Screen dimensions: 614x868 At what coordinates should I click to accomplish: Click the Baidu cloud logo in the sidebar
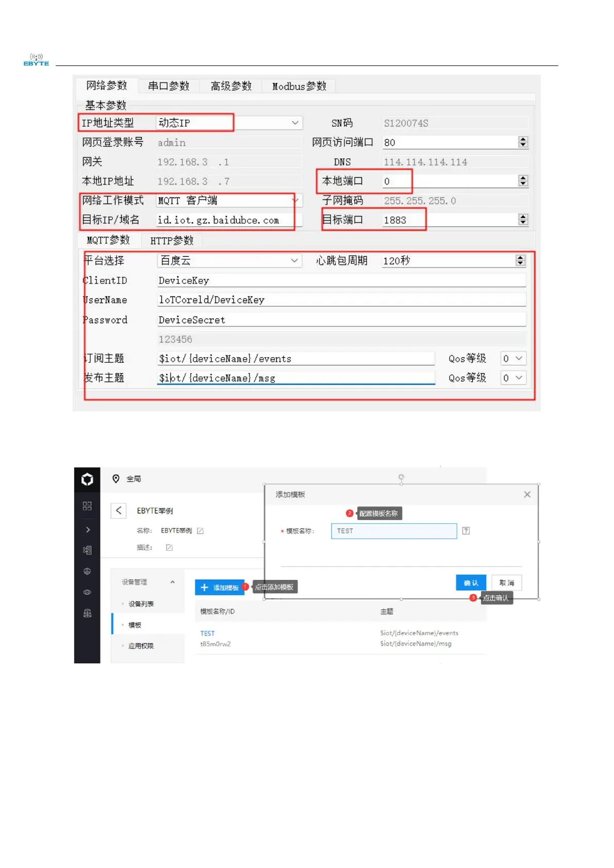click(87, 479)
